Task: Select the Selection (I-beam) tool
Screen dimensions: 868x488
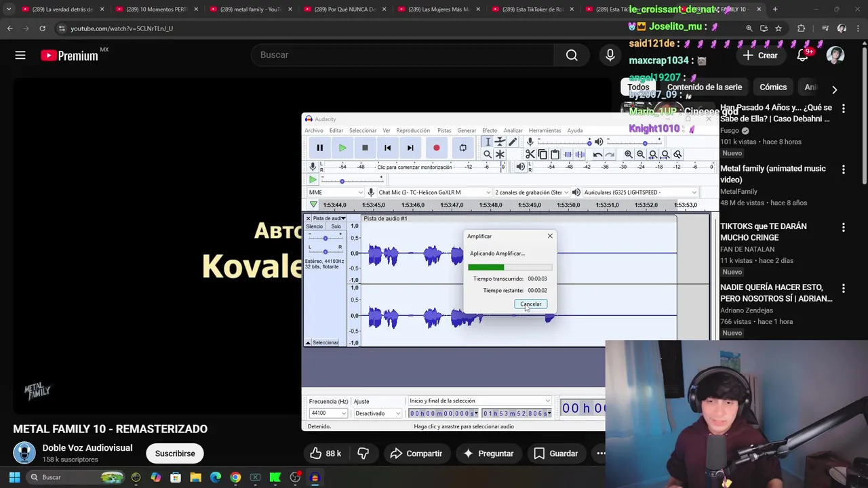Action: 487,142
